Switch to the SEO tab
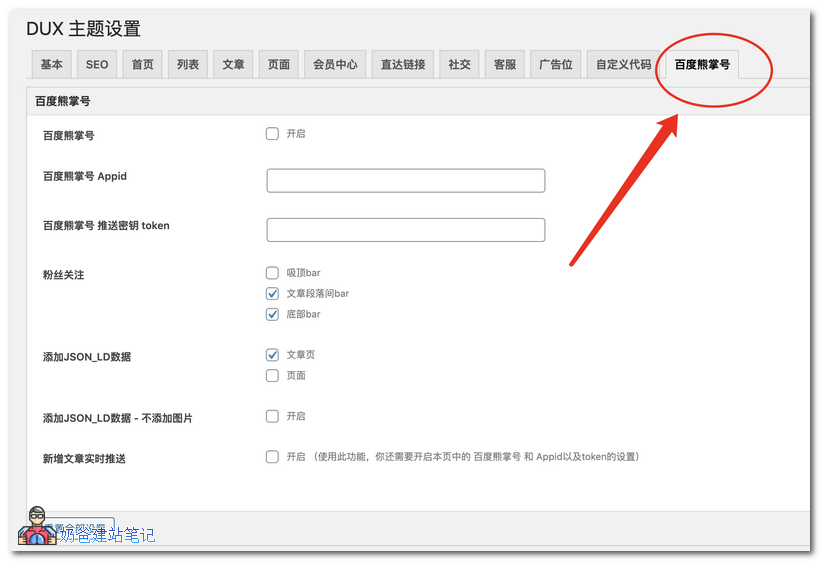Screen dimensions: 821x562 (97, 64)
